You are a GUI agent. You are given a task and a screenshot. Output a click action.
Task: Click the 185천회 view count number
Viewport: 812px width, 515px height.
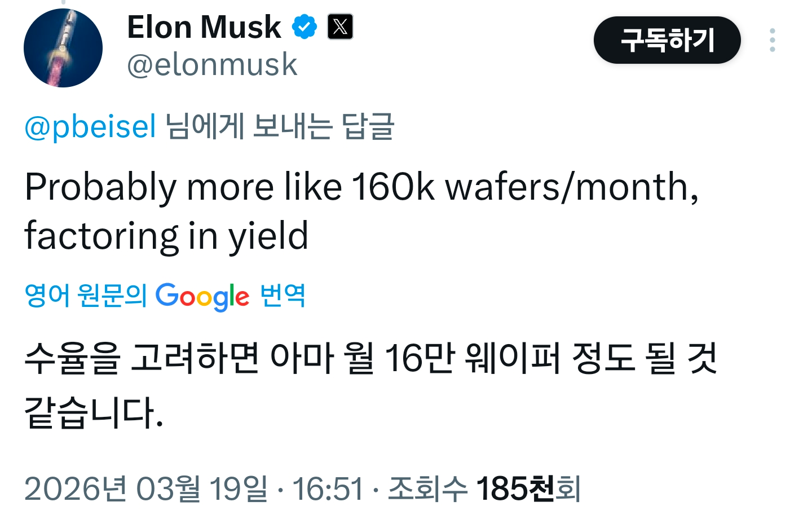tap(528, 488)
